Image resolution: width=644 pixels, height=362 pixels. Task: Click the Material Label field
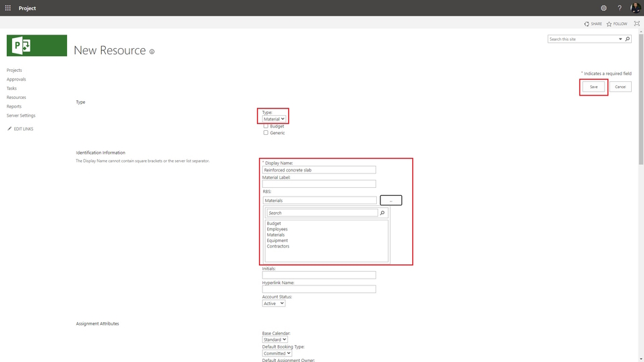319,184
